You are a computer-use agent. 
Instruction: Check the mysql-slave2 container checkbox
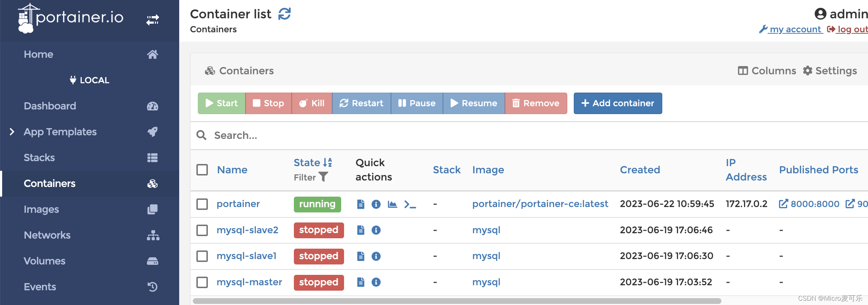pos(202,230)
